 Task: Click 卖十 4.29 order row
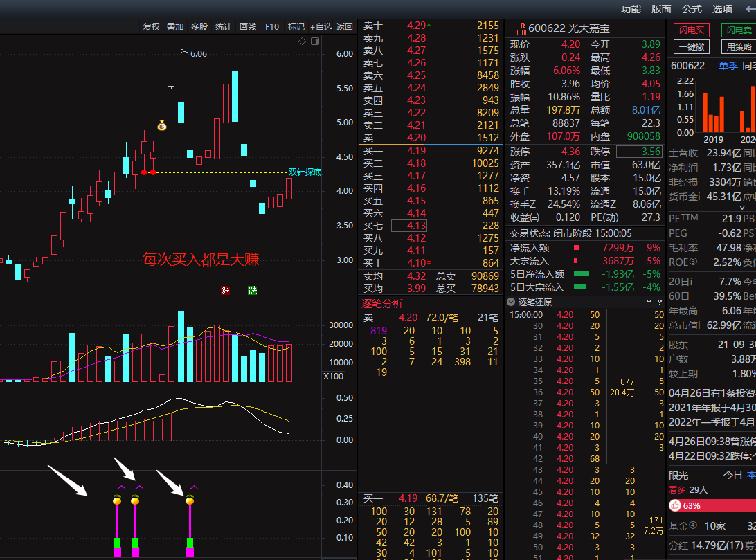click(431, 26)
